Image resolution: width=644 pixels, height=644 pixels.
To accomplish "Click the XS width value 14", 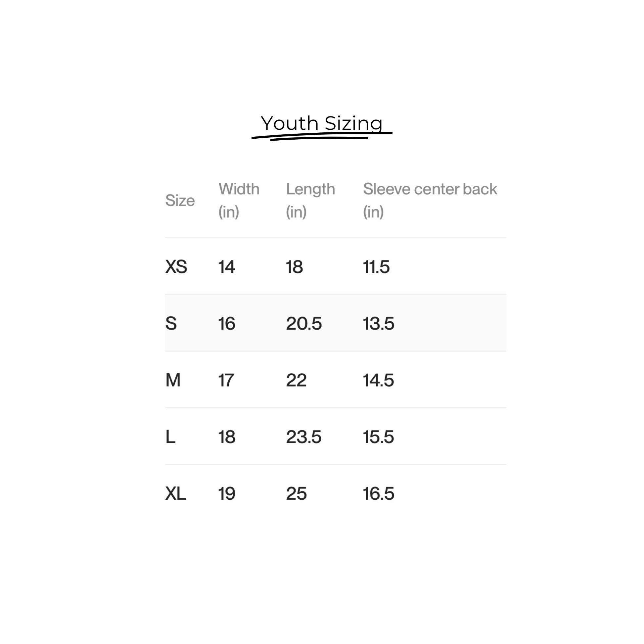I will pos(227,267).
